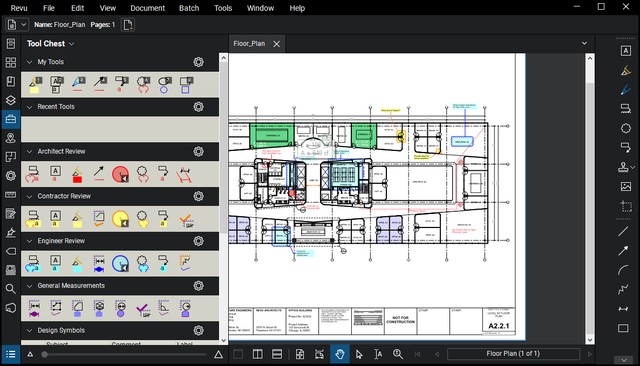
Task: Click the document page properties icon
Action: (x=128, y=25)
